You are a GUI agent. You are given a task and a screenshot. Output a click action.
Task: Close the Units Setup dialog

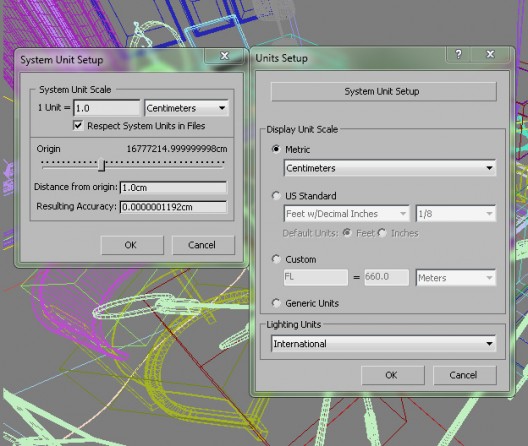(490, 54)
